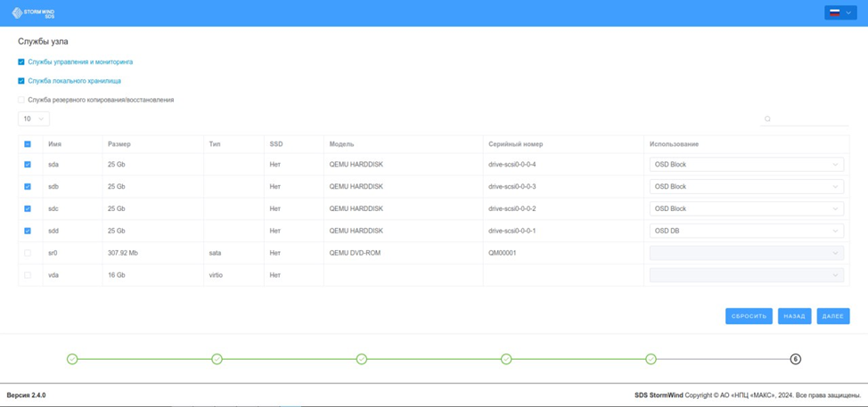868x407 pixels.
Task: Click serial number drive-scsi0-0-0-4
Action: pyautogui.click(x=512, y=164)
